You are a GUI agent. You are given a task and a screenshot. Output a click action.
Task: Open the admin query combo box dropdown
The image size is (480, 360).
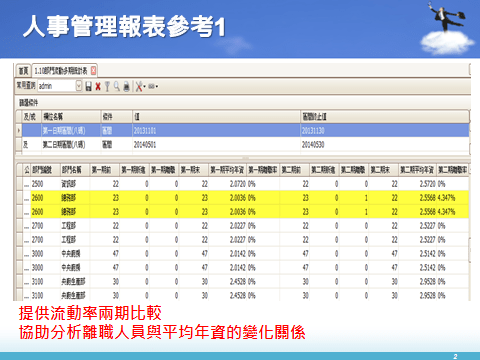click(79, 86)
